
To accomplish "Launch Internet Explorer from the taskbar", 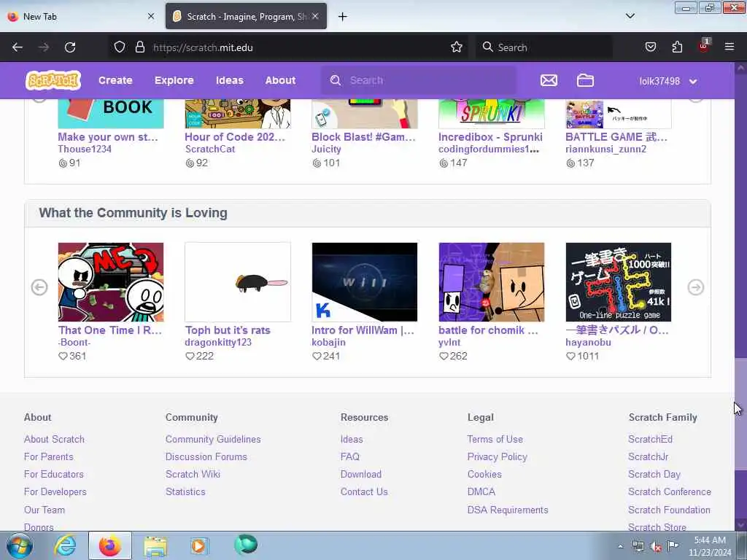I will (x=65, y=545).
